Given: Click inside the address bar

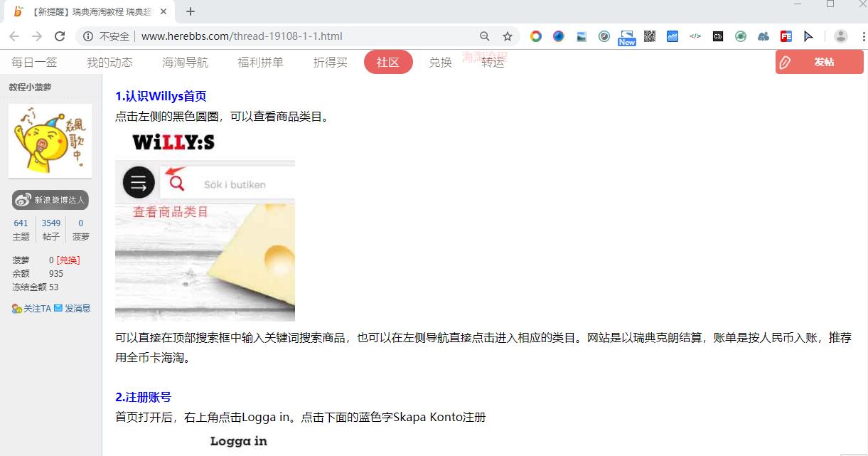Looking at the screenshot, I should tap(284, 36).
